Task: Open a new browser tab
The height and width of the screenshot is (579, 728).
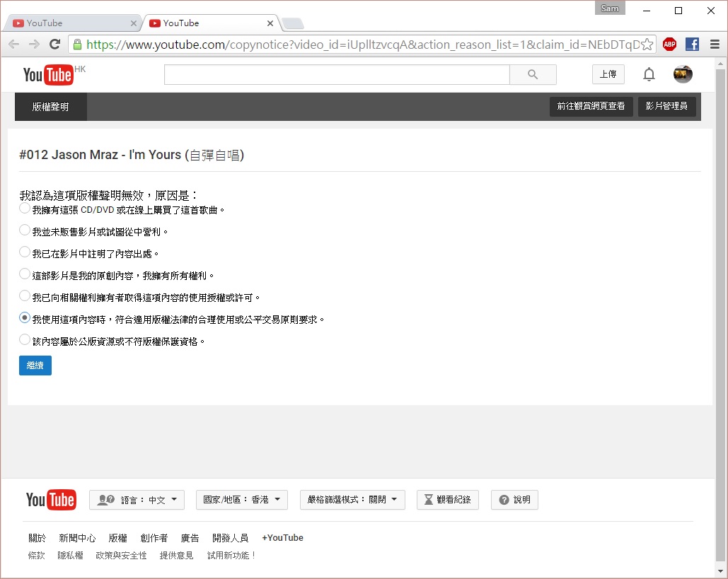Action: [292, 23]
